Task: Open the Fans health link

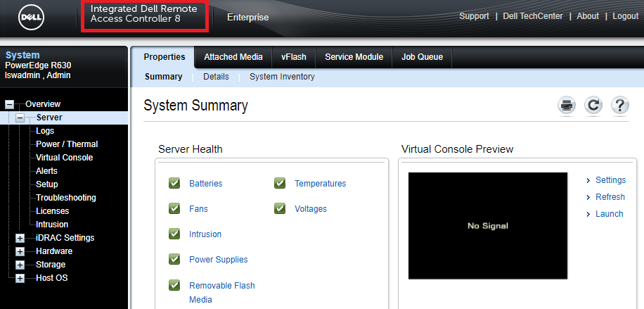Action: pos(198,208)
